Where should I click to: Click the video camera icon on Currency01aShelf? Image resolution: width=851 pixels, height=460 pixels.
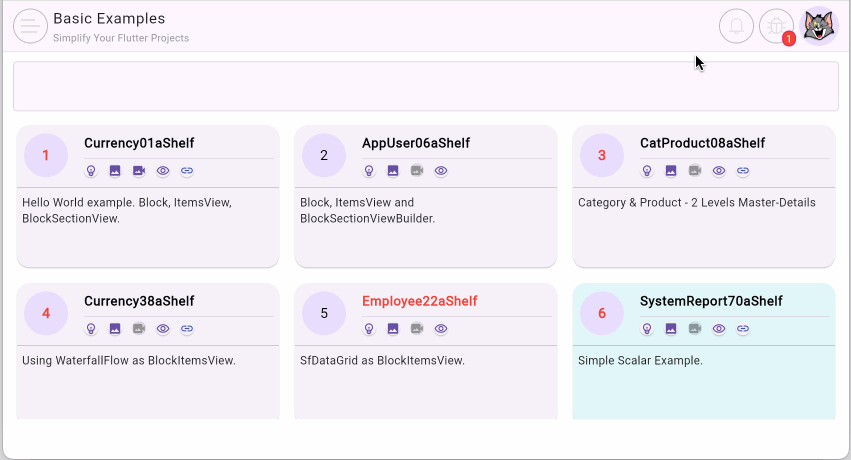point(139,171)
